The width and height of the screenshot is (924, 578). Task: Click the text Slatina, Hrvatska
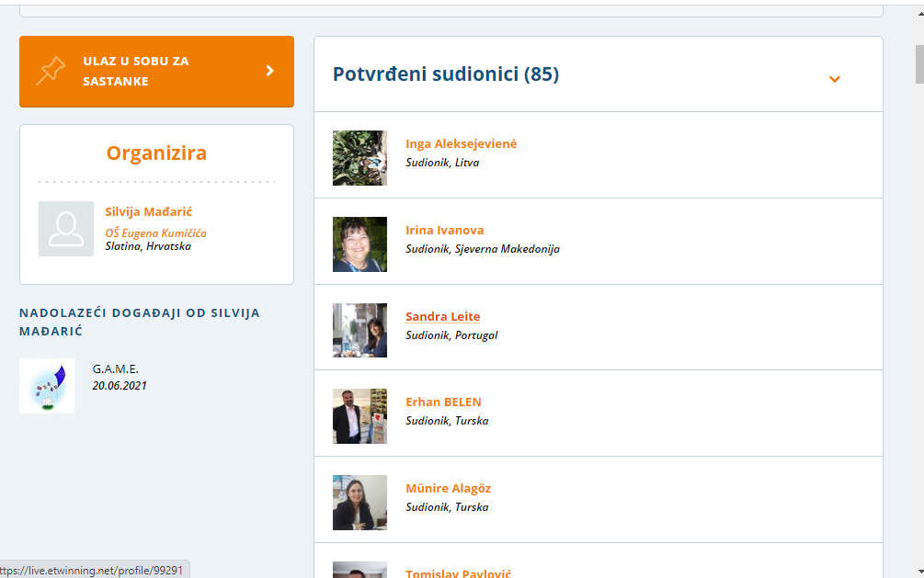tap(149, 246)
